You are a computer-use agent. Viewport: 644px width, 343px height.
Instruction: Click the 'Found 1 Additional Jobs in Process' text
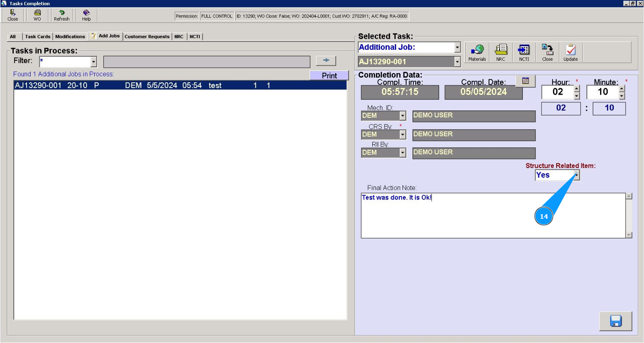pyautogui.click(x=64, y=74)
